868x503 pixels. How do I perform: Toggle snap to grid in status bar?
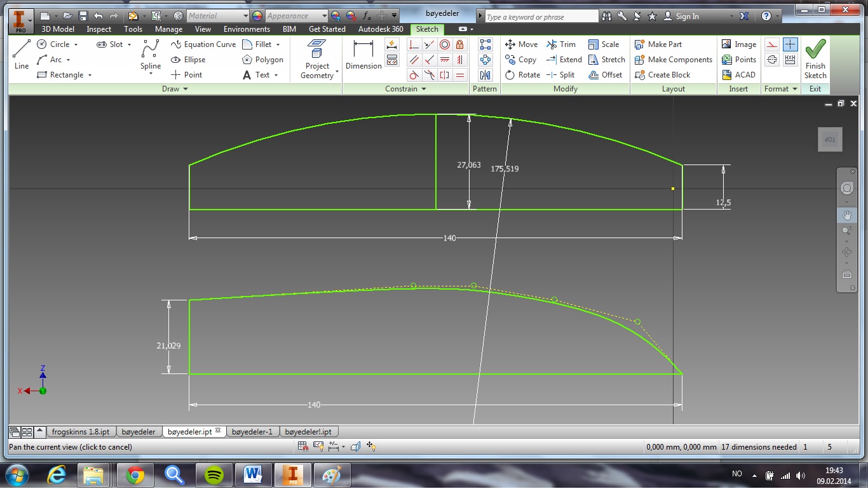304,446
